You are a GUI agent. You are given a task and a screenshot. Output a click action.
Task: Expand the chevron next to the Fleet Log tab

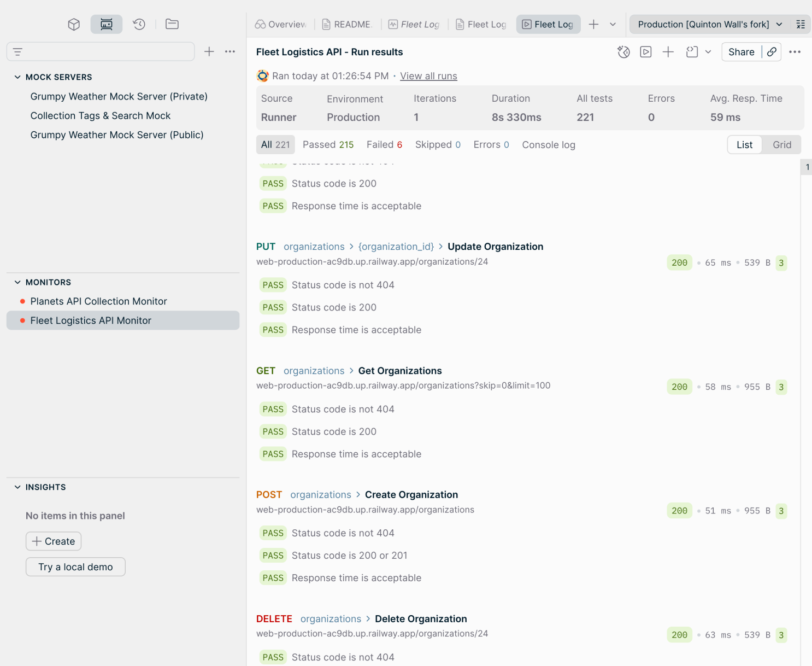point(613,24)
